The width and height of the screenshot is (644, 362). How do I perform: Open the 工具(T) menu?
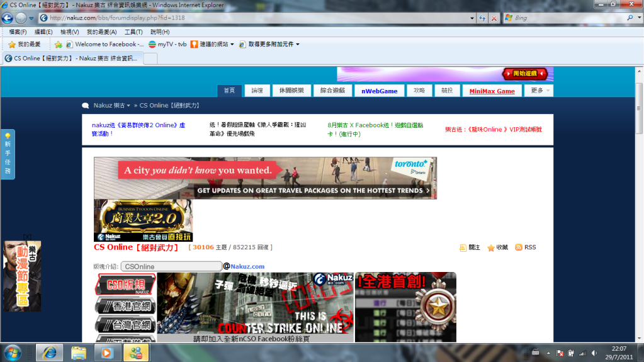coord(133,32)
